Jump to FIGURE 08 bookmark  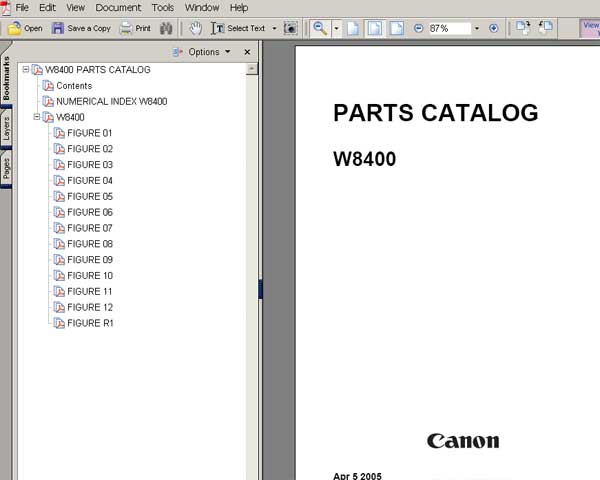point(90,244)
